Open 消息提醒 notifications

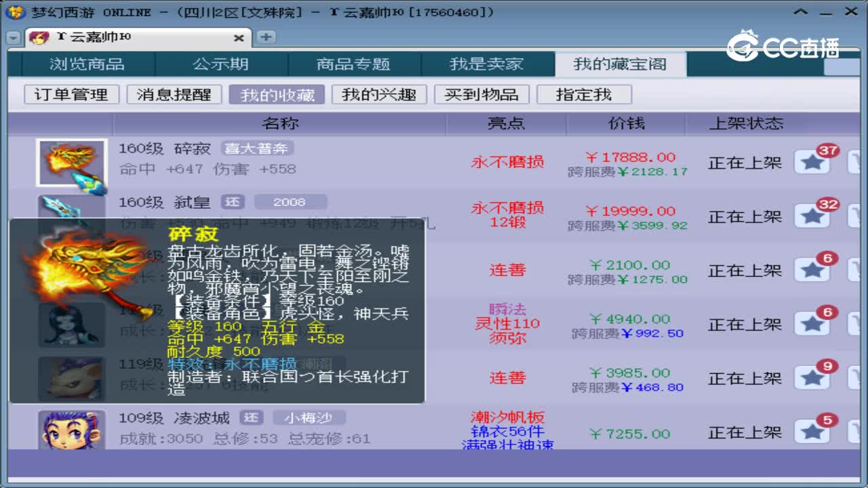pyautogui.click(x=174, y=94)
